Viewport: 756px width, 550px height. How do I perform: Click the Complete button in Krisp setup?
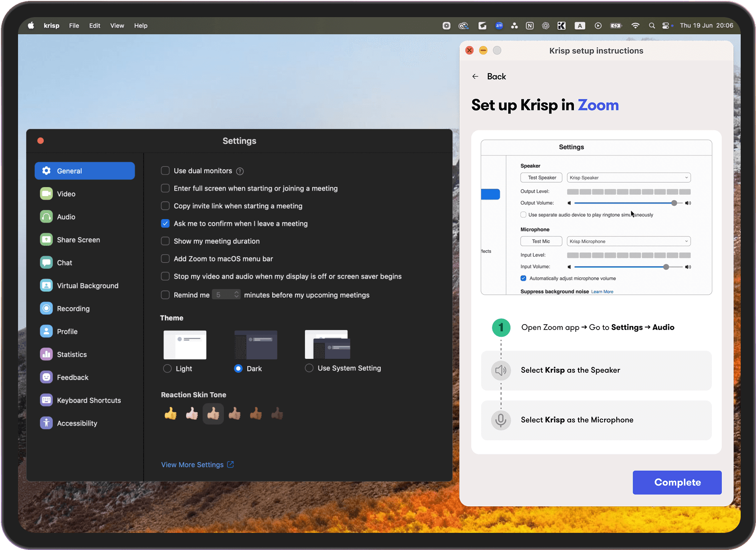pos(677,482)
